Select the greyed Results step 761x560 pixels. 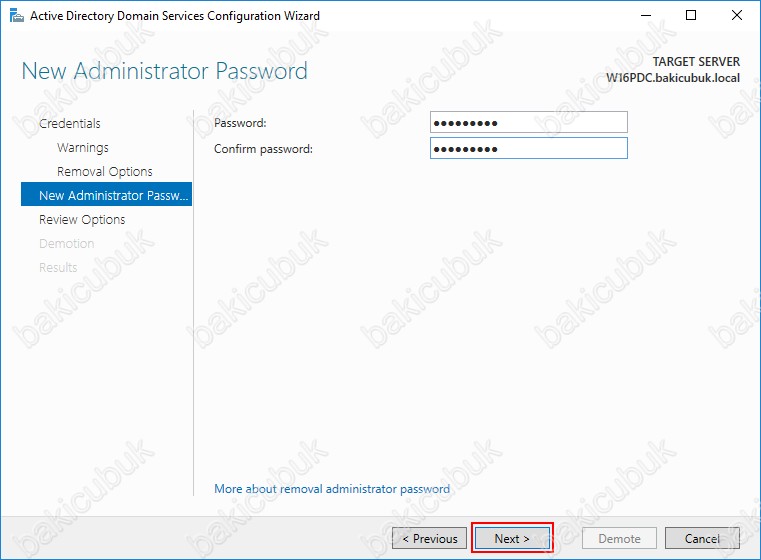tap(58, 267)
